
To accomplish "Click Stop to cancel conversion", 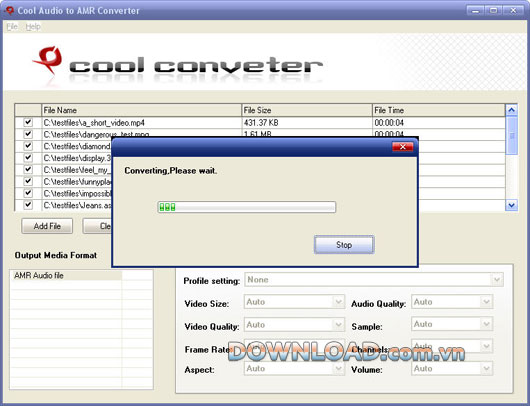I will (344, 245).
